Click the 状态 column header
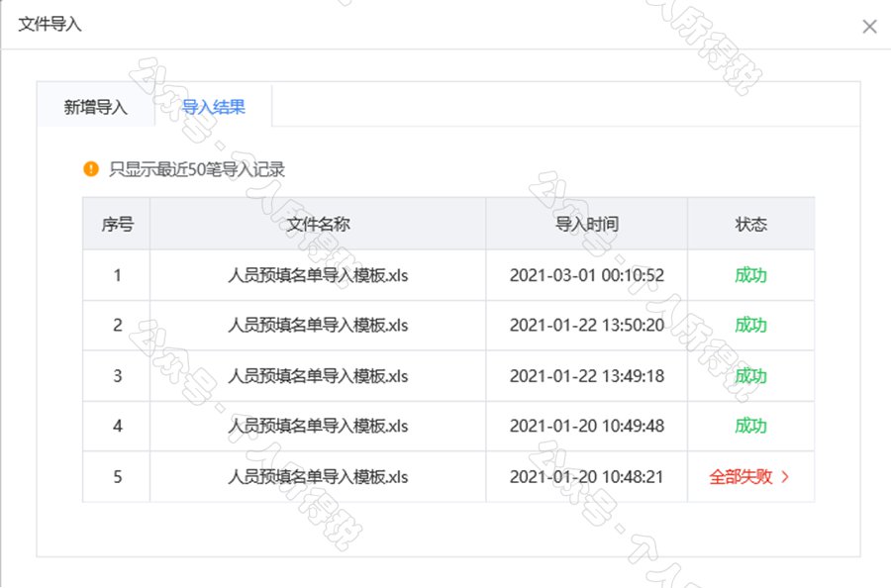Screen dimensions: 891x588 coord(750,225)
